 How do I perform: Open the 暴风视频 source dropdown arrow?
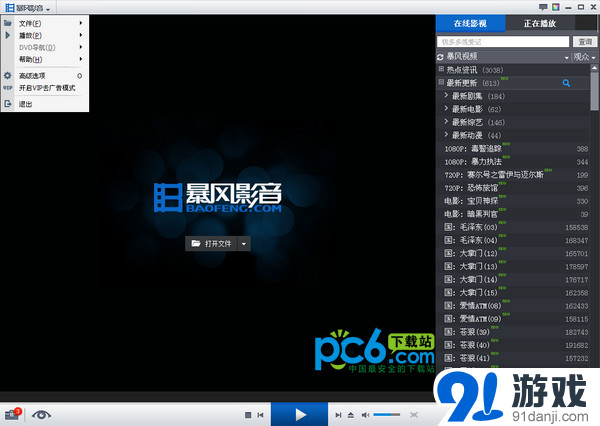point(567,58)
